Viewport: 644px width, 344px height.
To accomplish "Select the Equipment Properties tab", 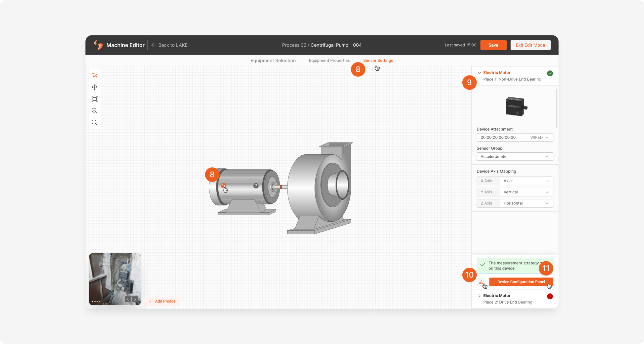I will point(329,60).
